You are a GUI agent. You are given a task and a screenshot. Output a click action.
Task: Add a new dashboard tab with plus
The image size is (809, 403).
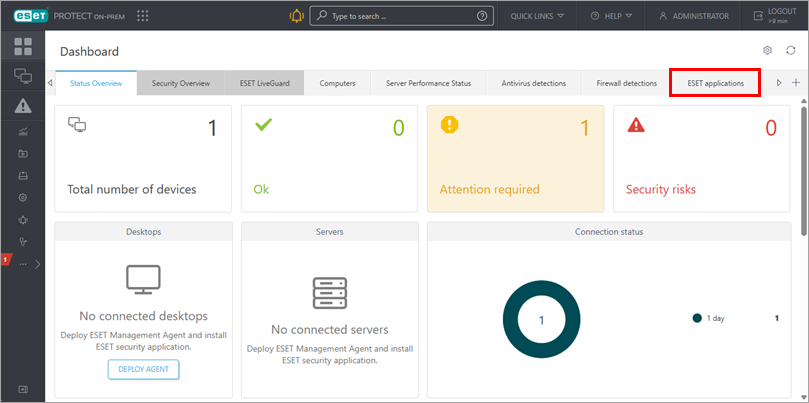[795, 83]
